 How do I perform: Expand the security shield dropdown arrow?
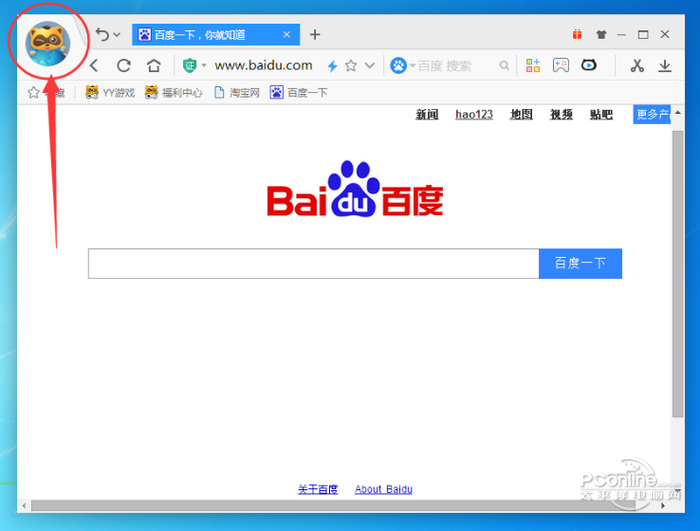[204, 65]
